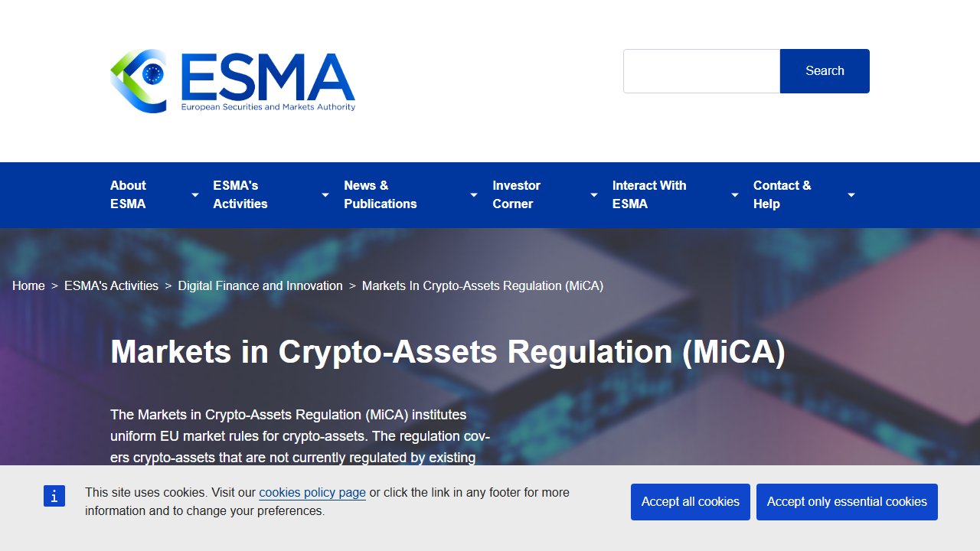Expand the Contact & Help dropdown arrow
The width and height of the screenshot is (980, 551).
tap(851, 195)
